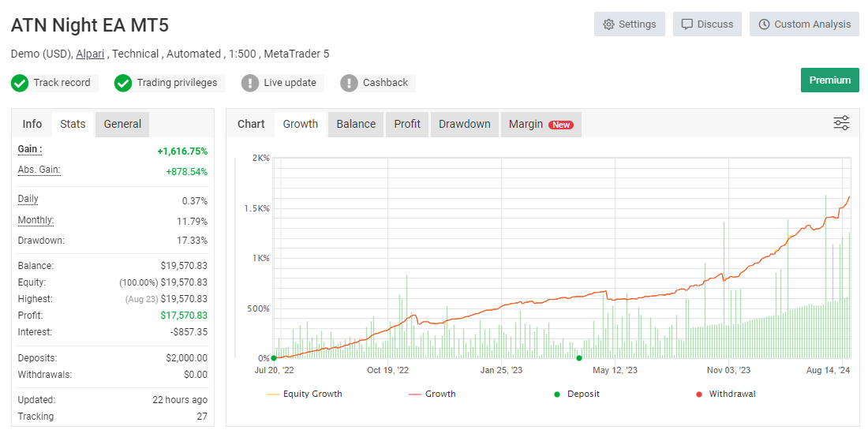
Task: Click the Abs. Gain stat label
Action: [39, 170]
